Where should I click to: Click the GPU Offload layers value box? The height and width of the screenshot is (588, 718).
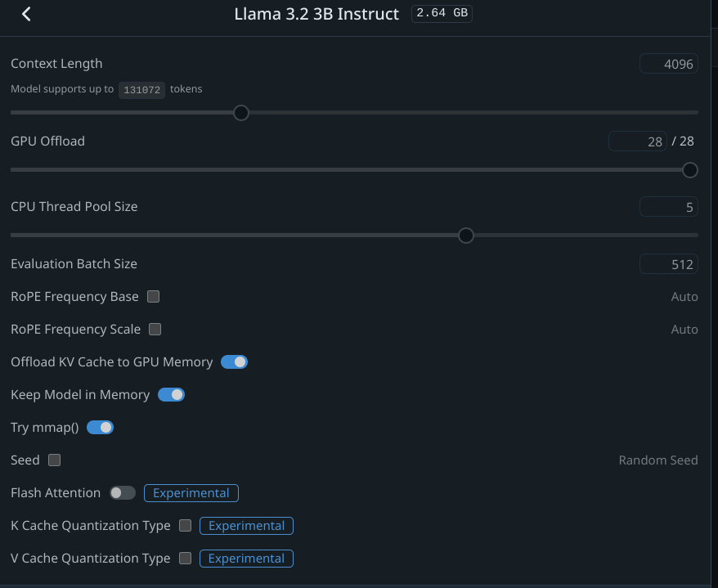[637, 141]
